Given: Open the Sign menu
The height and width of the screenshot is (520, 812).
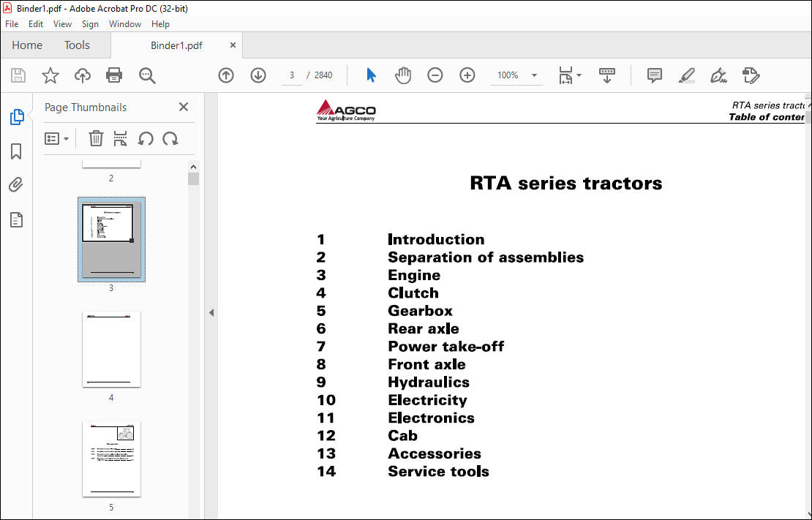Looking at the screenshot, I should pyautogui.click(x=90, y=24).
